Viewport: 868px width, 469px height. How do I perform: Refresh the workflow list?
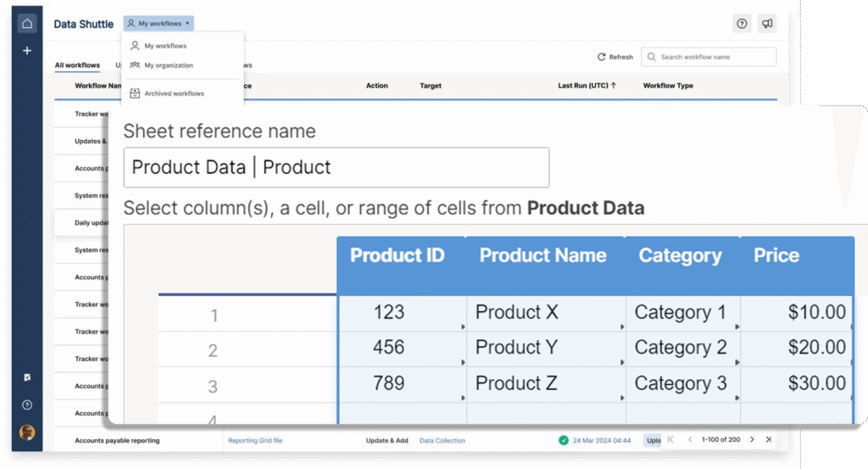tap(615, 57)
